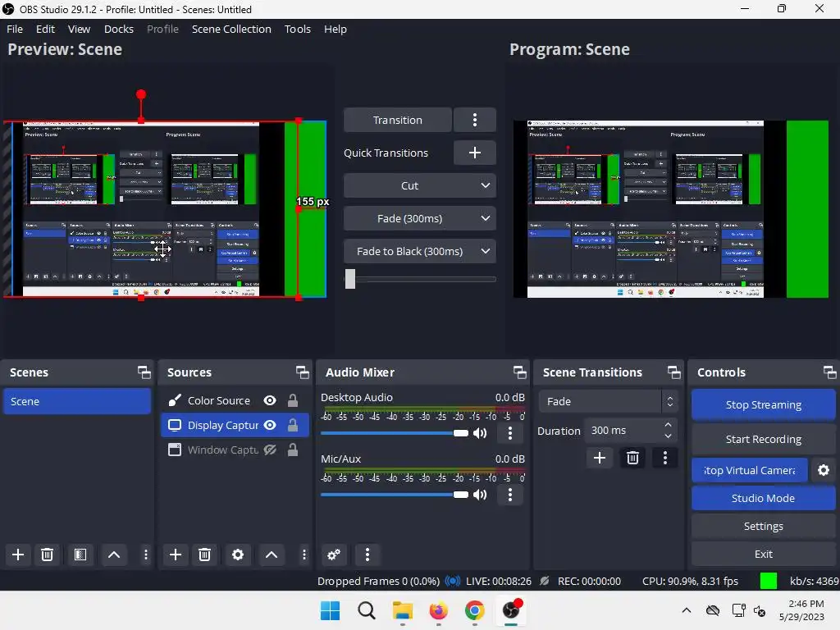The image size is (840, 630).
Task: Open Mic/Aux options menu
Action: point(510,495)
